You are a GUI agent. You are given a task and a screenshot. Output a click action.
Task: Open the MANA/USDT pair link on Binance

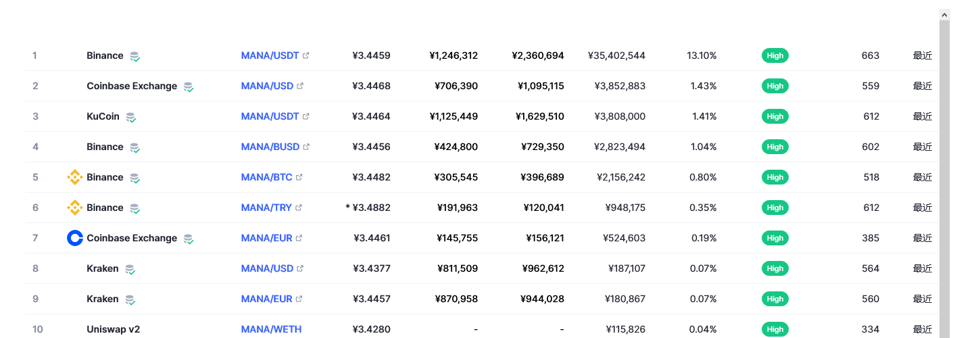coord(270,55)
